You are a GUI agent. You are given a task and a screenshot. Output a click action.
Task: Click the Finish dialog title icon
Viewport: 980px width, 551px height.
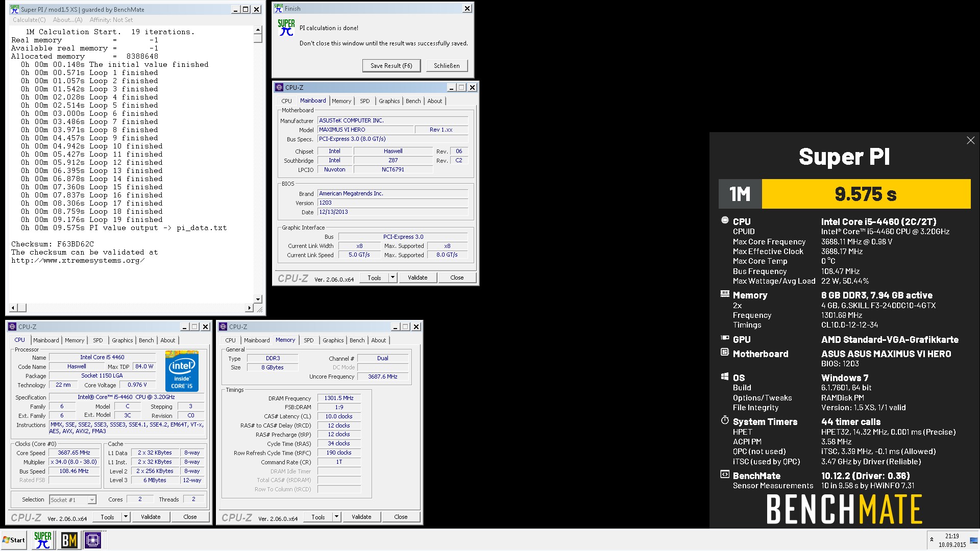coord(278,8)
